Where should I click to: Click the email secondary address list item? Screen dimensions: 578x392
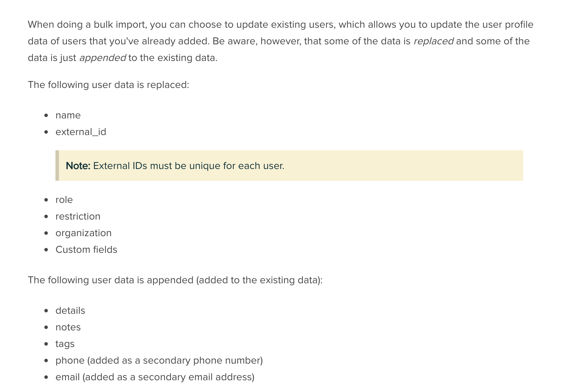click(155, 377)
